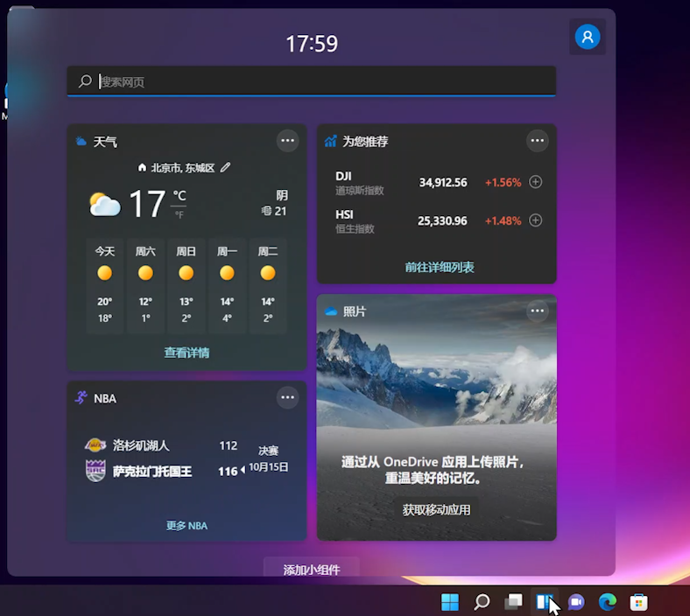
Task: Open 今天 forecast card
Action: point(105,286)
